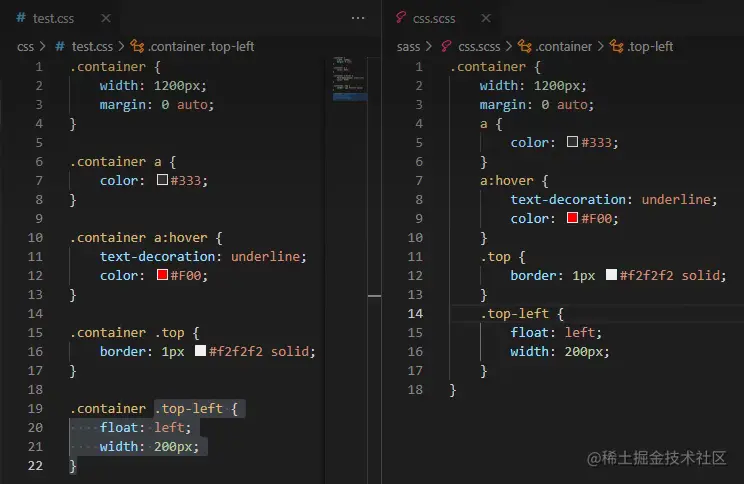Click '.top {' line in css.scss
The width and height of the screenshot is (744, 484).
[x=503, y=257]
